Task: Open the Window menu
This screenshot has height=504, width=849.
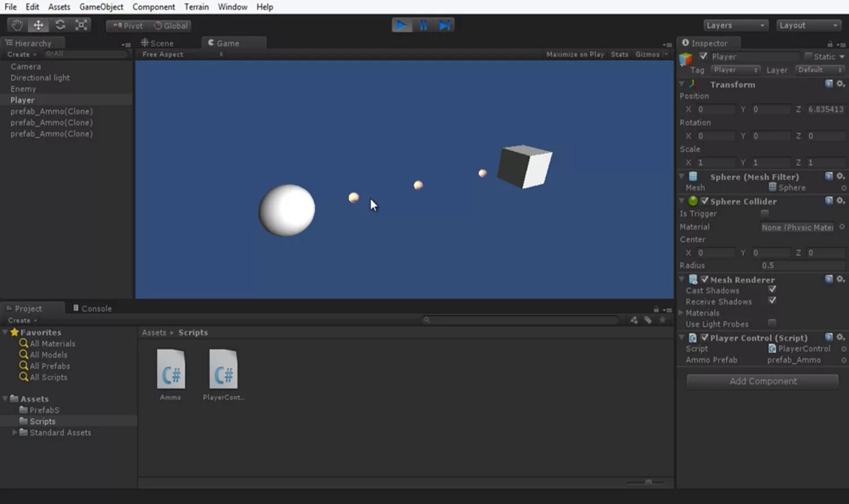Action: coord(233,7)
